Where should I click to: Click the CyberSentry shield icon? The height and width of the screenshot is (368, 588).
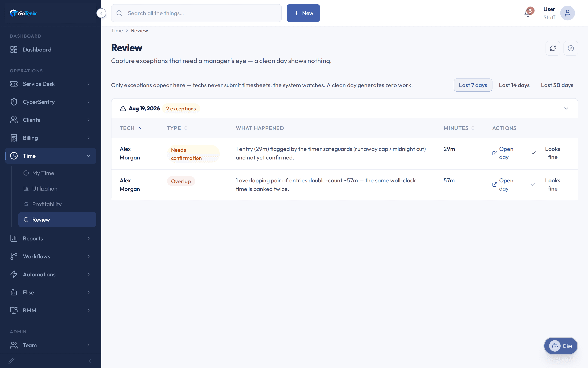tap(14, 102)
